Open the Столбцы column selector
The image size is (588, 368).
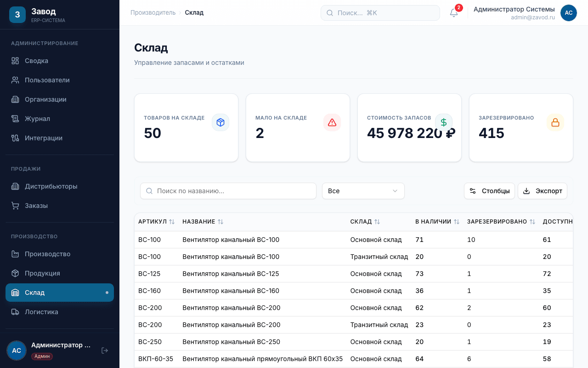pos(489,191)
